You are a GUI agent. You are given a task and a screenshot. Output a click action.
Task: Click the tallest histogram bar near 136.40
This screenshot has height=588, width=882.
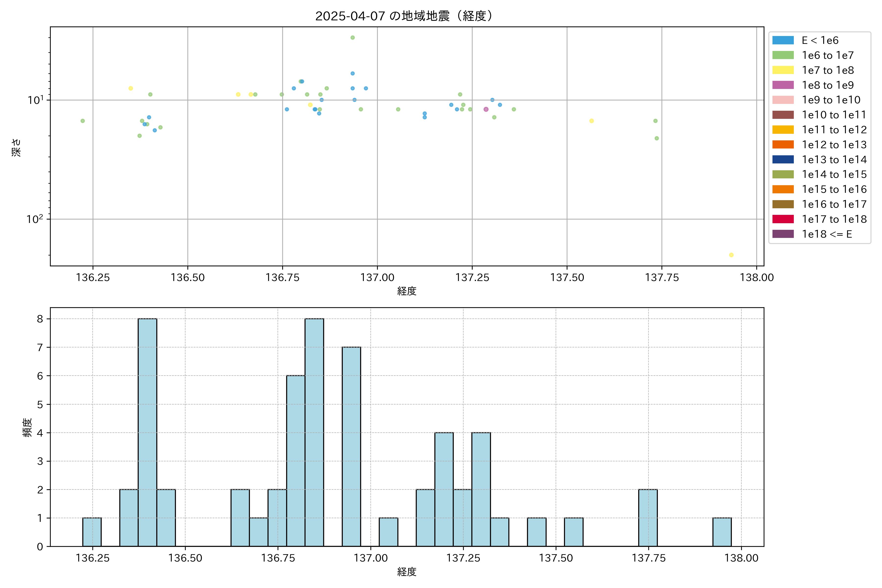(x=147, y=432)
